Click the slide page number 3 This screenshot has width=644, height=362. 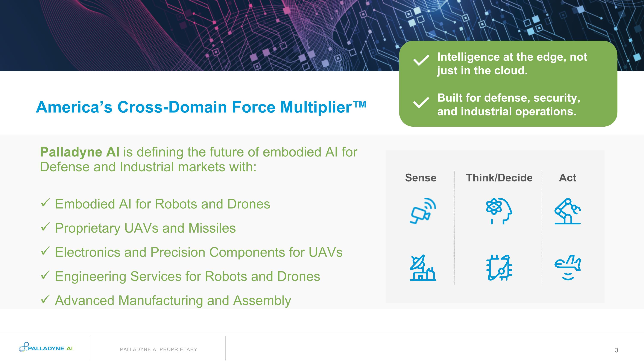pyautogui.click(x=616, y=350)
